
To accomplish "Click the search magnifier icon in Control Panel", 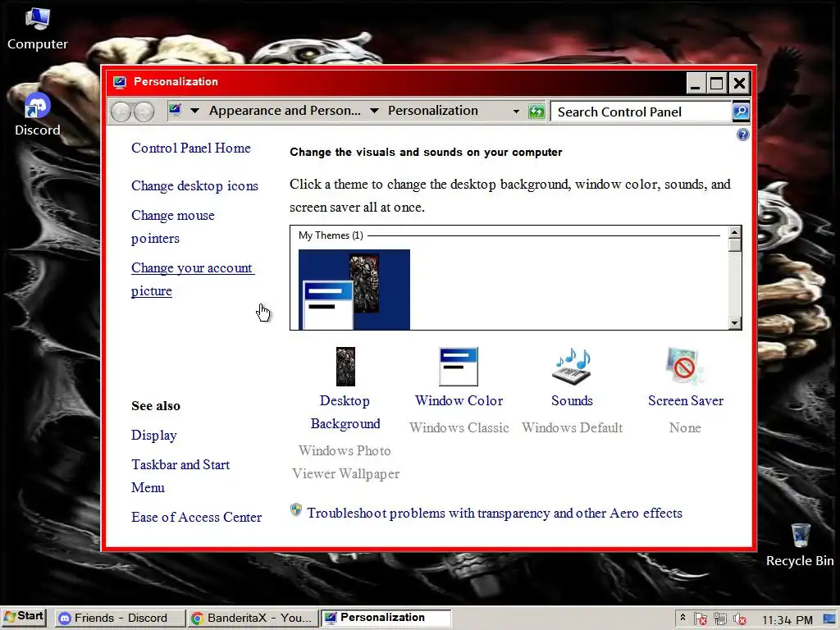I will [x=741, y=112].
